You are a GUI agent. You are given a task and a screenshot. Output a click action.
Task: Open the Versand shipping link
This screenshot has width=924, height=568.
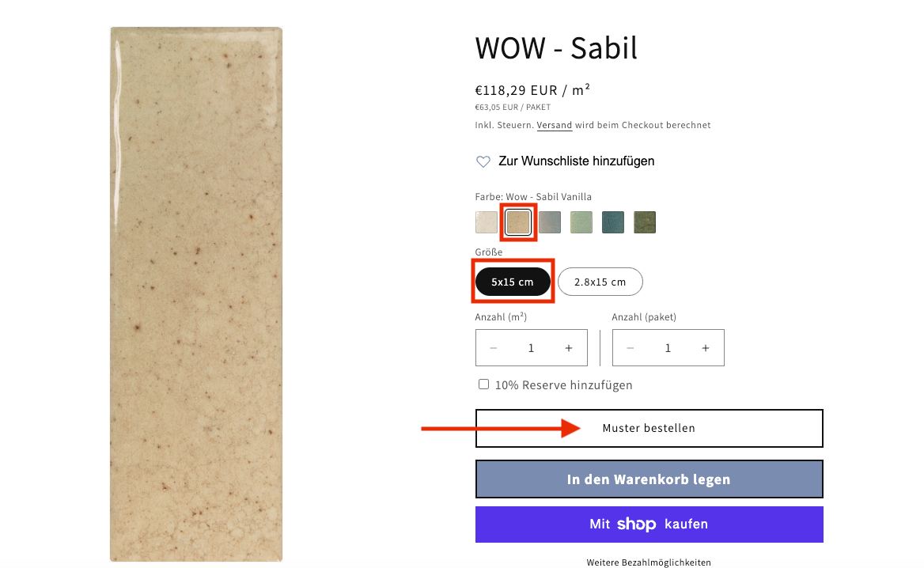(554, 125)
